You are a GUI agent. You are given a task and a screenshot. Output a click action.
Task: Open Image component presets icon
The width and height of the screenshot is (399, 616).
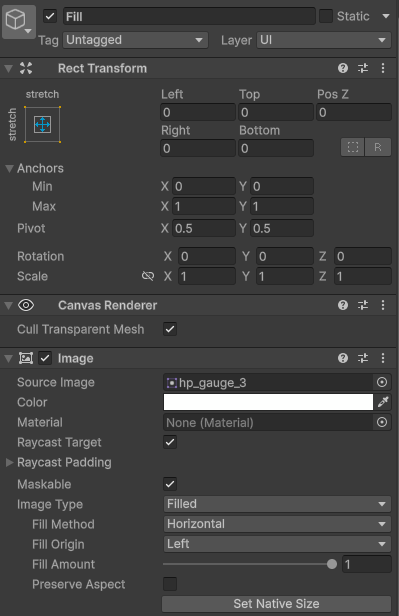[363, 358]
